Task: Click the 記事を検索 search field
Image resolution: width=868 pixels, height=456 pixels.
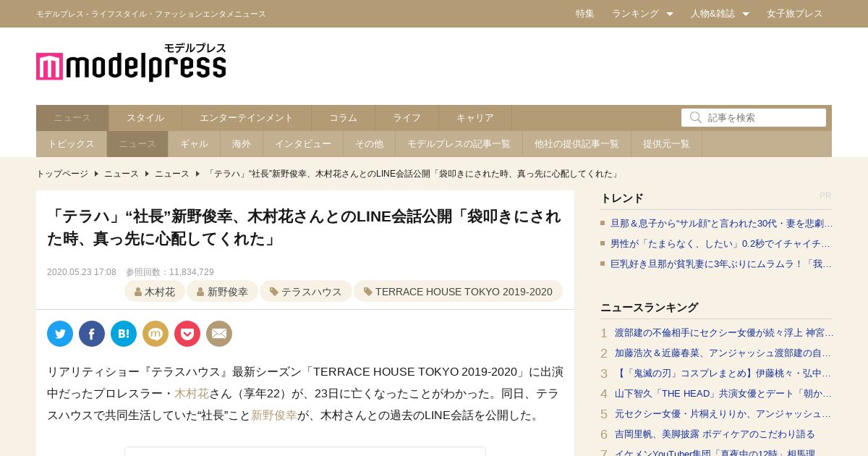Action: [x=754, y=117]
